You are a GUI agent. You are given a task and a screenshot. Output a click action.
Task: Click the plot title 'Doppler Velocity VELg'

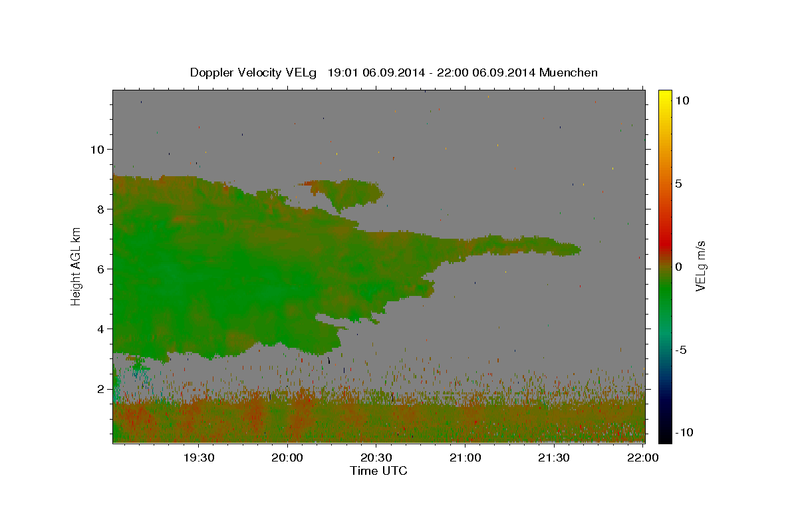pyautogui.click(x=253, y=72)
